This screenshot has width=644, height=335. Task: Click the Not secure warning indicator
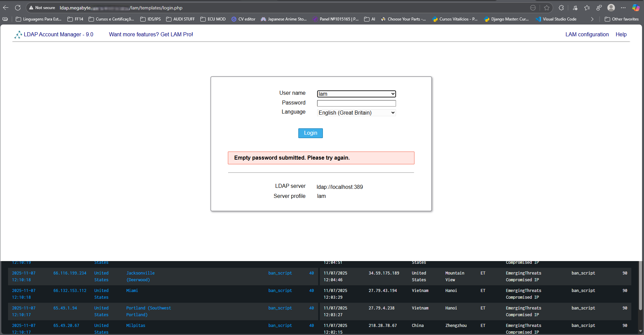(42, 8)
